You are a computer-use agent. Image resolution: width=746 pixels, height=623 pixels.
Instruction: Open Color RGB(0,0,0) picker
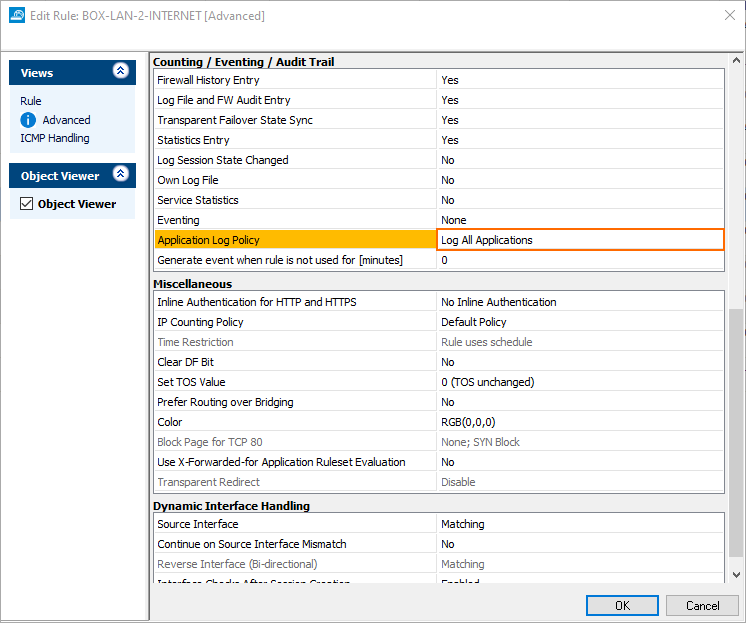[x=580, y=422]
